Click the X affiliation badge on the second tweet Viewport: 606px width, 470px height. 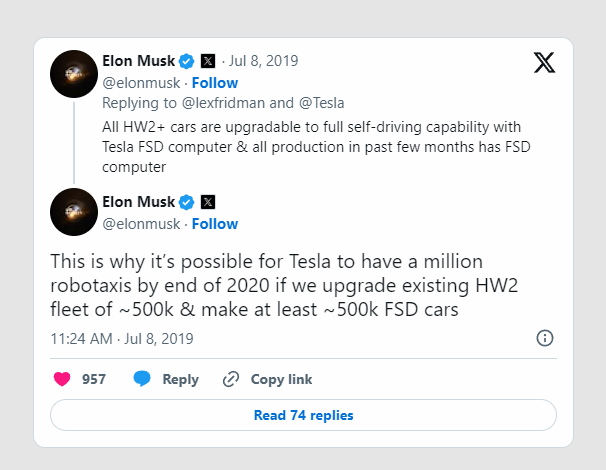[x=208, y=201]
